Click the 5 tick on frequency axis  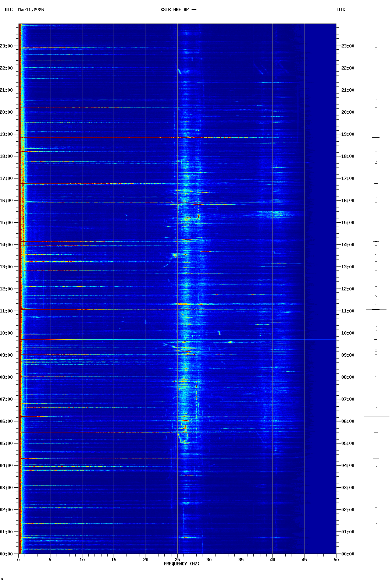50,559
